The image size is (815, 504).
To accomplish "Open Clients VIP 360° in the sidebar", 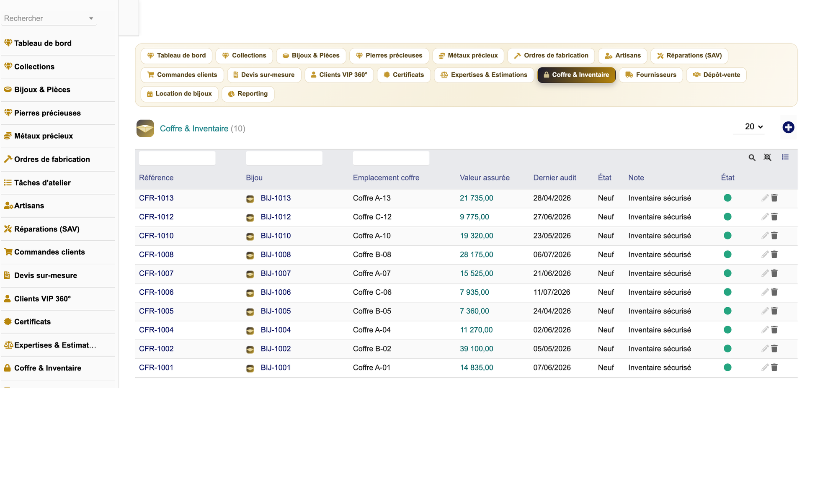I will tap(42, 299).
